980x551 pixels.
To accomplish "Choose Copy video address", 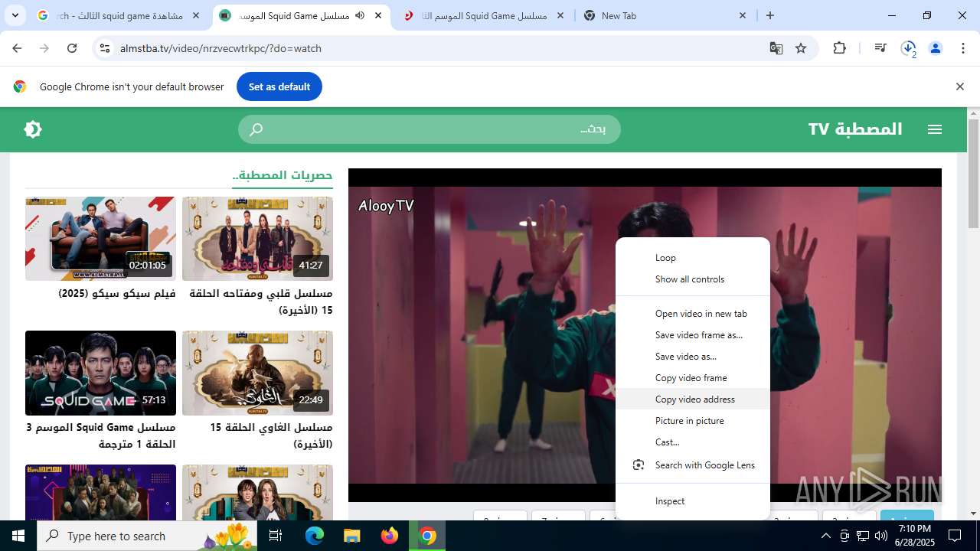I will point(693,399).
